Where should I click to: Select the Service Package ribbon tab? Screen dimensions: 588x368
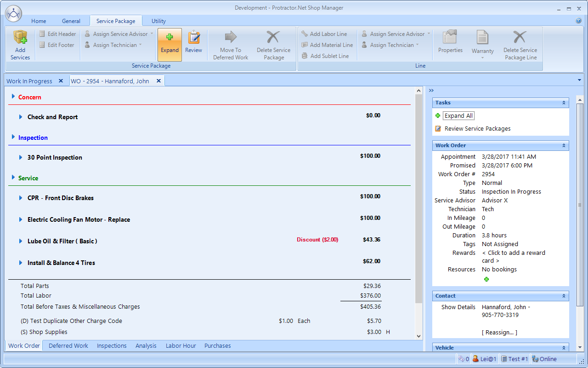116,21
